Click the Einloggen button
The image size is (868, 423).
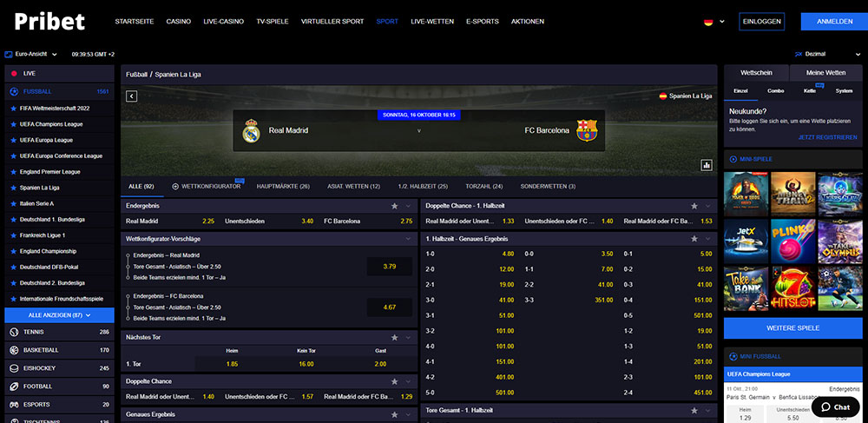click(762, 22)
